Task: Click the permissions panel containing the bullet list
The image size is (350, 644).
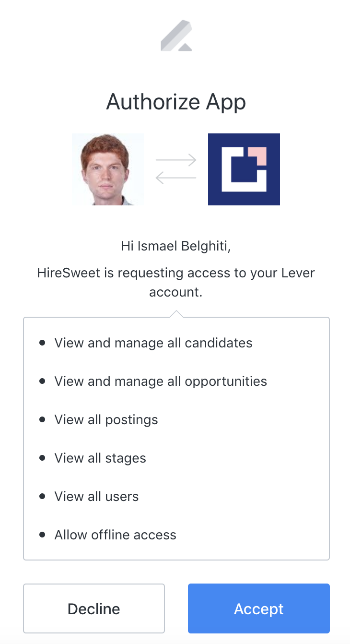Action: (176, 438)
